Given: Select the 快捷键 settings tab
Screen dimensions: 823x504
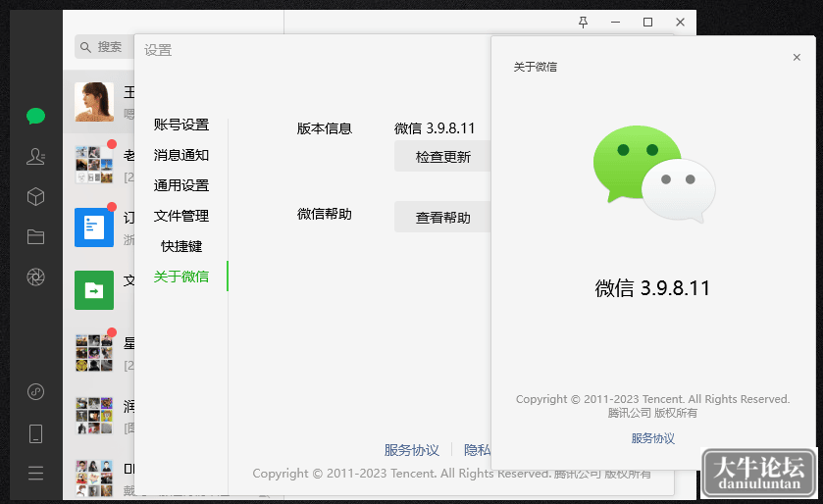Looking at the screenshot, I should 181,246.
